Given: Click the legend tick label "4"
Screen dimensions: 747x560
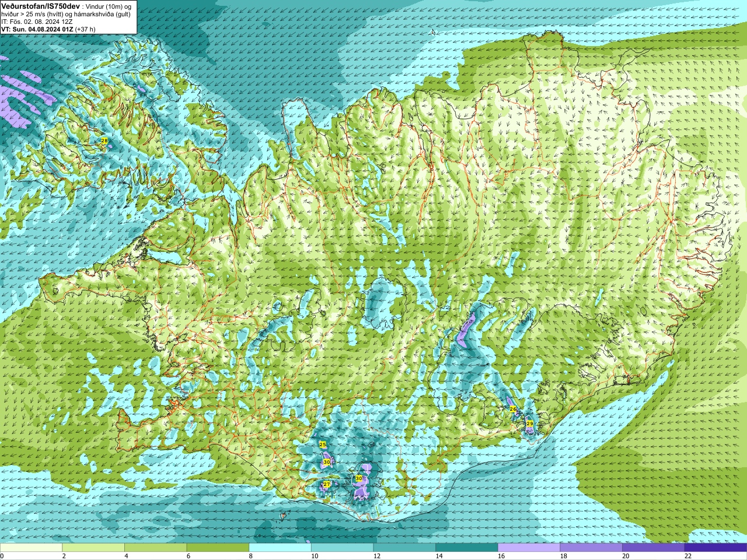Looking at the screenshot, I should [126, 556].
